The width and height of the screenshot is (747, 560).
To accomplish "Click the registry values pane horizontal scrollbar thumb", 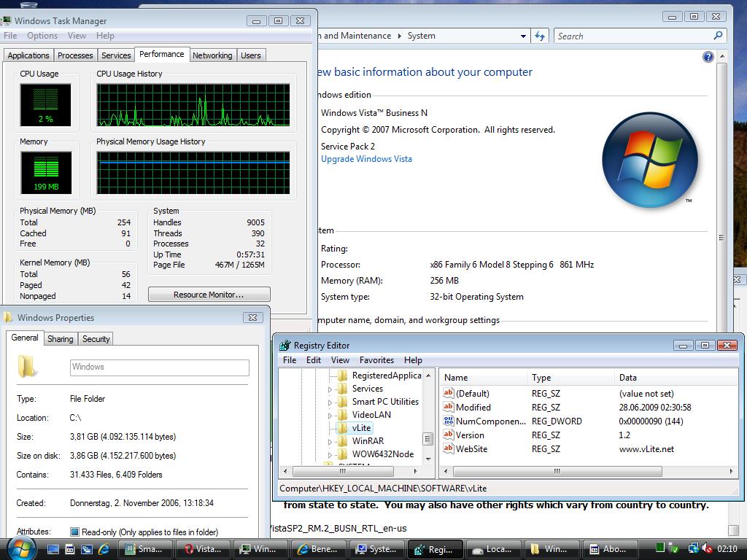I will coord(557,472).
